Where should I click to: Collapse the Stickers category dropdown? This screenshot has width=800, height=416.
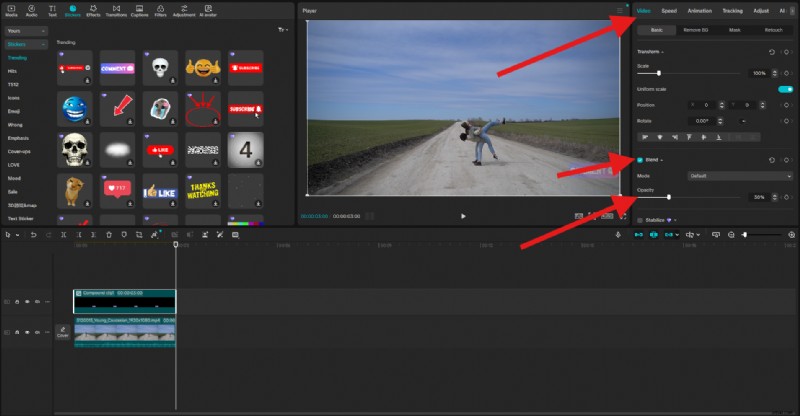coord(27,44)
